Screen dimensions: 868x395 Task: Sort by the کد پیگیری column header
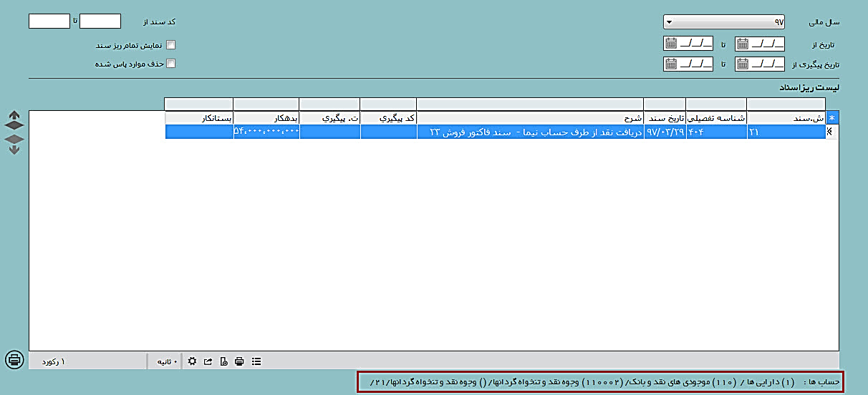388,118
